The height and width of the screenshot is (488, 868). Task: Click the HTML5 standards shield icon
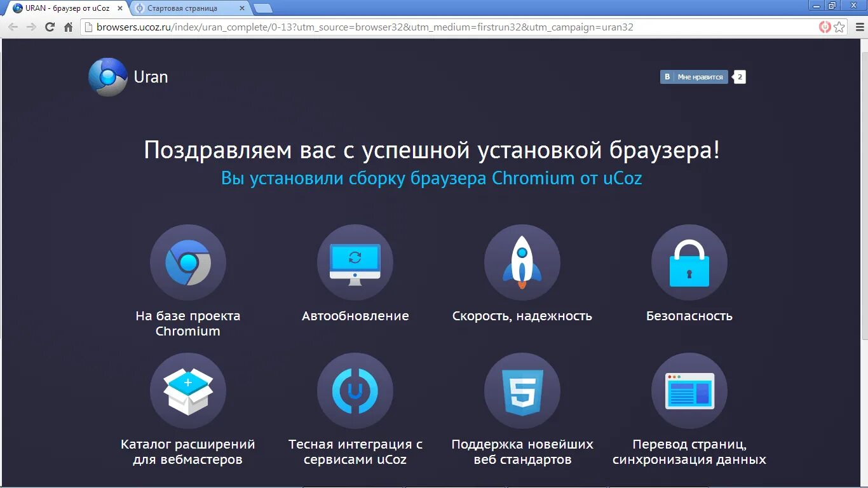pos(522,391)
